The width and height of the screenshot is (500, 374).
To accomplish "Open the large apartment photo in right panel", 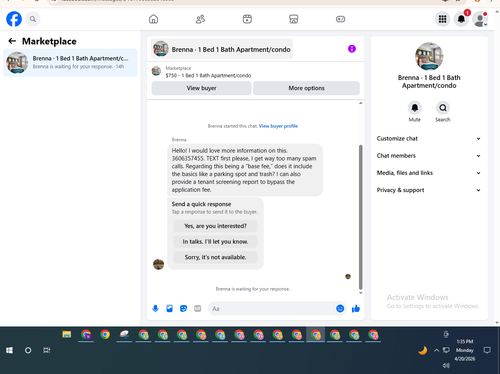I will (x=429, y=56).
